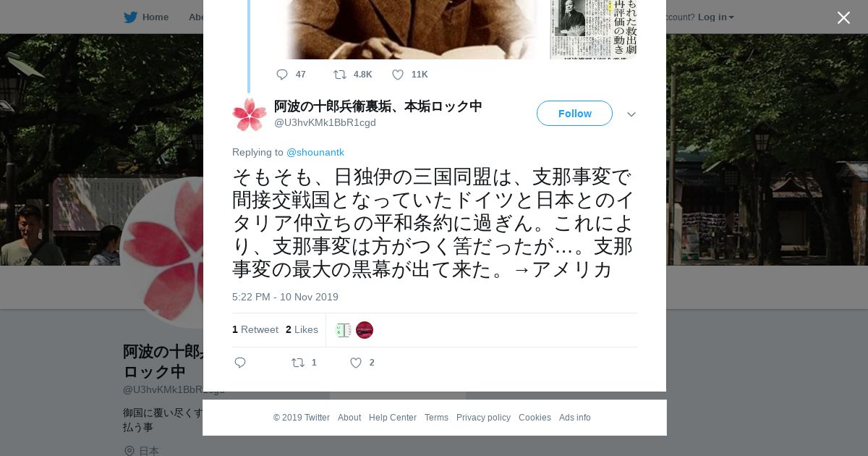Open the red liker avatar thumbnail
The image size is (868, 456).
tap(365, 330)
